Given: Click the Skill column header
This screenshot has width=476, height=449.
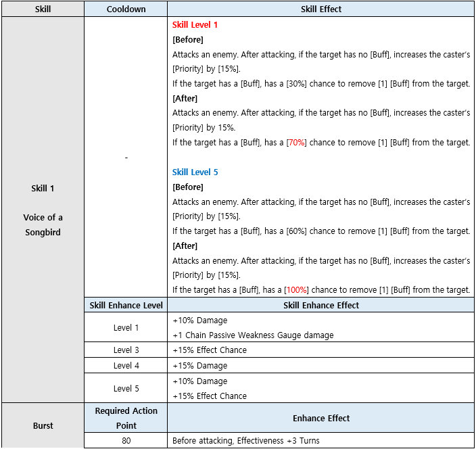Looking at the screenshot, I should 43,9.
